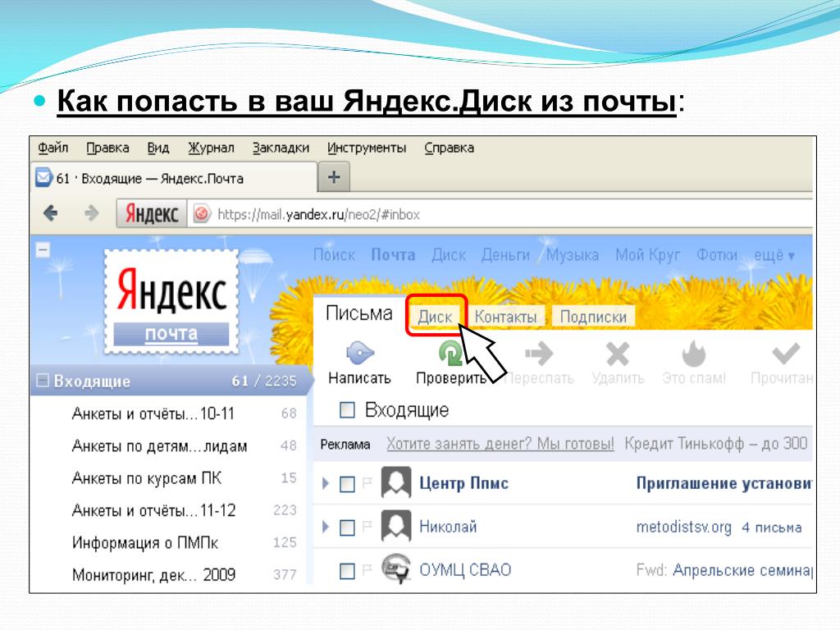This screenshot has width=840, height=630.
Task: Open Деньги service link
Action: tap(505, 255)
